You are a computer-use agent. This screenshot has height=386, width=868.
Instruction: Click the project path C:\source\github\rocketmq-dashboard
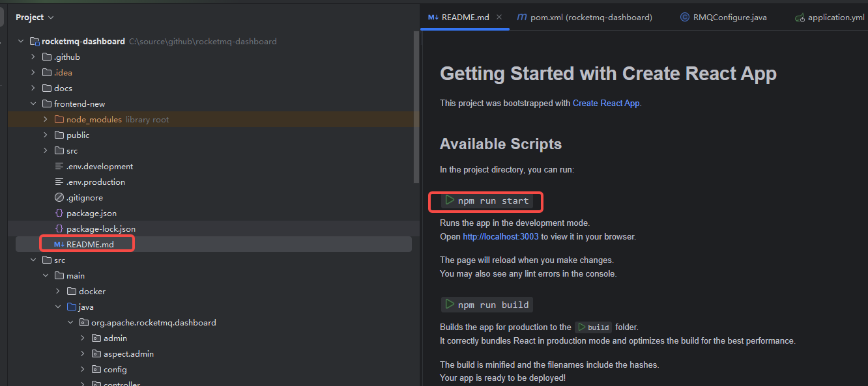coord(203,41)
